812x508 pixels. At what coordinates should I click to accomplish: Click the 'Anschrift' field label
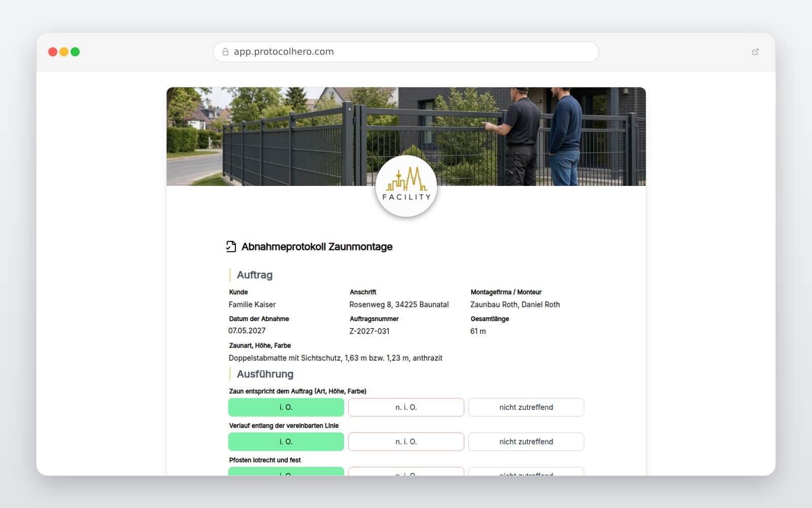click(x=363, y=292)
